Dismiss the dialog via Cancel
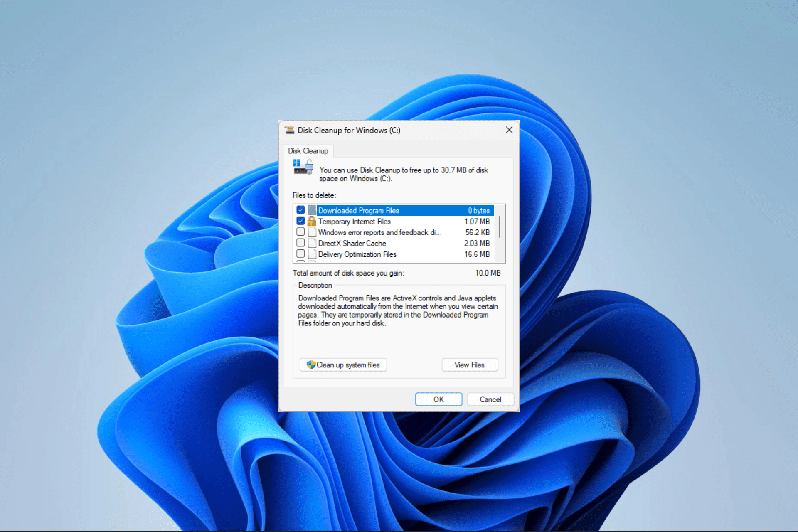Viewport: 798px width, 532px height. 490,399
